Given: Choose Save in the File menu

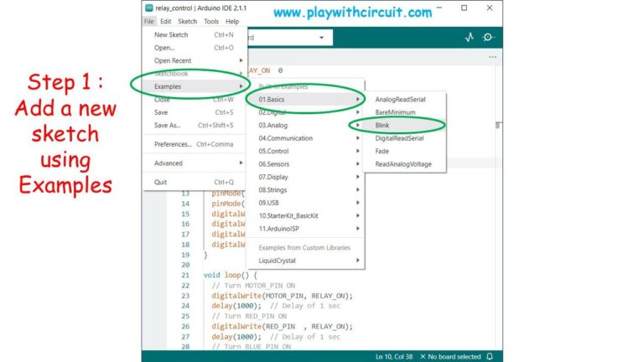Looking at the screenshot, I should (195, 112).
